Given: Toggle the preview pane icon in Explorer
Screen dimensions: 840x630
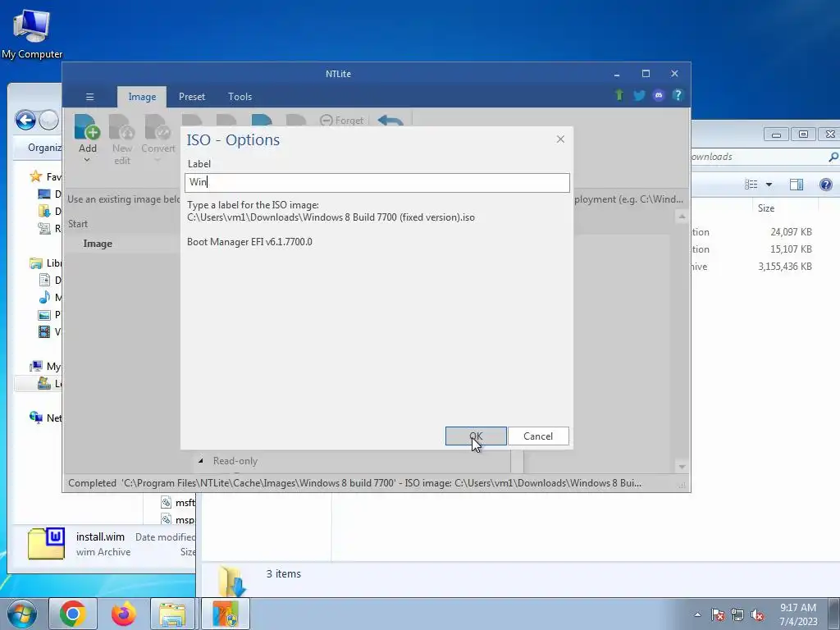Looking at the screenshot, I should click(x=797, y=185).
